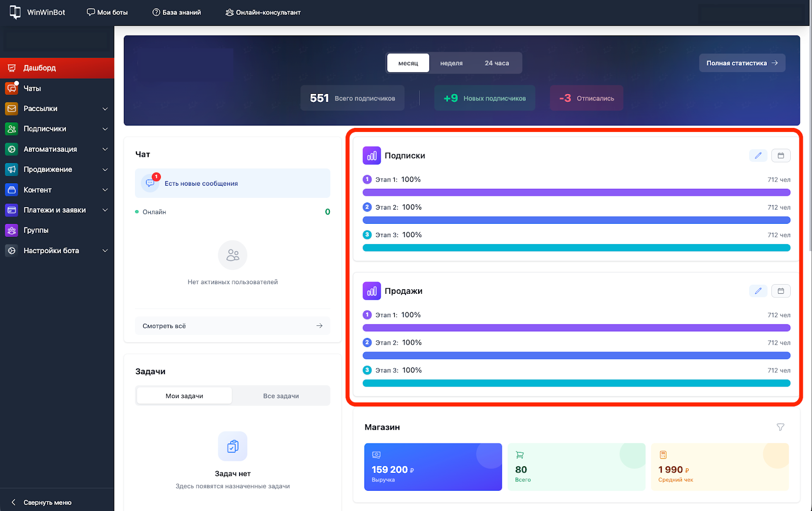Image resolution: width=812 pixels, height=511 pixels.
Task: Expand Настройки бота in sidebar
Action: [105, 251]
